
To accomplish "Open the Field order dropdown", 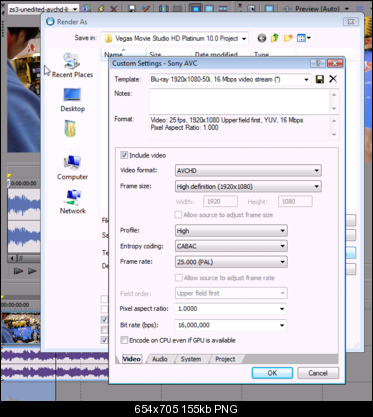I will (231, 293).
